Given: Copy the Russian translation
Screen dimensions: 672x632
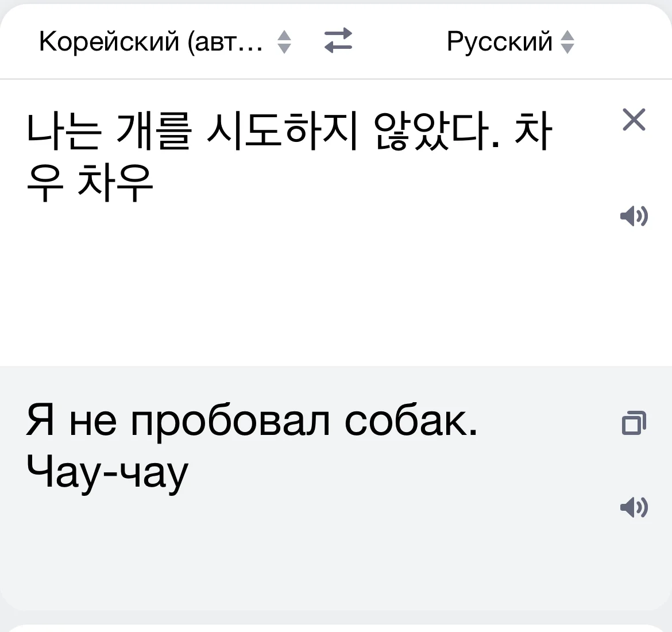Looking at the screenshot, I should click(634, 423).
